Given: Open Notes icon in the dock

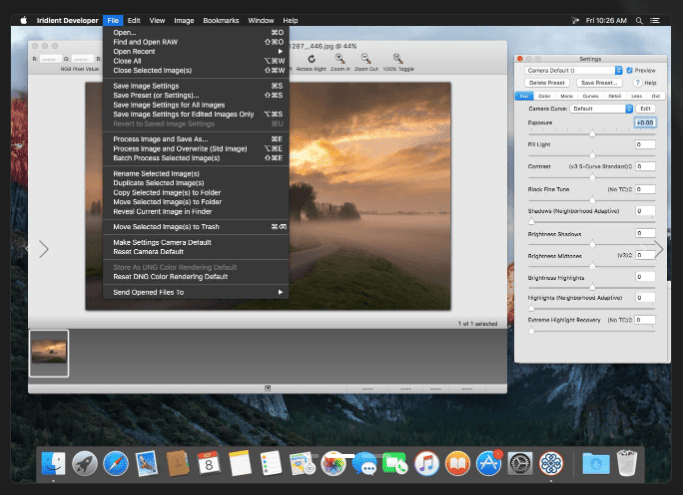Looking at the screenshot, I should [240, 463].
